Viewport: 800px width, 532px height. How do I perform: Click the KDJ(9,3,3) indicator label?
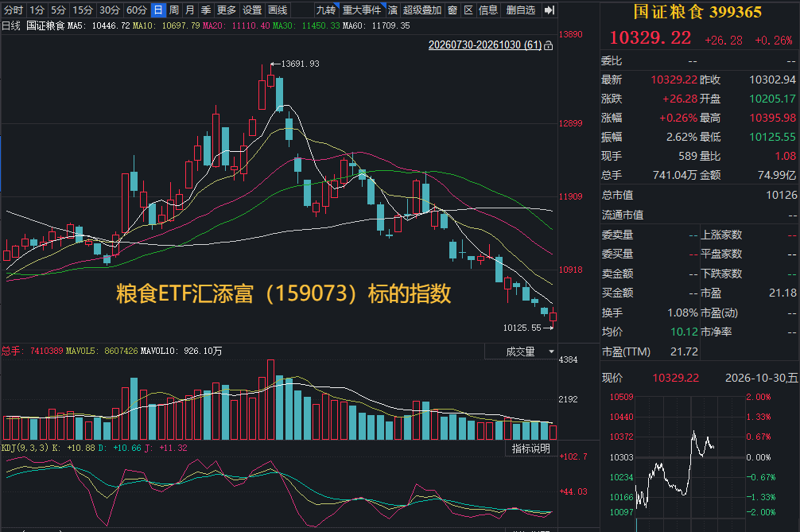click(25, 448)
